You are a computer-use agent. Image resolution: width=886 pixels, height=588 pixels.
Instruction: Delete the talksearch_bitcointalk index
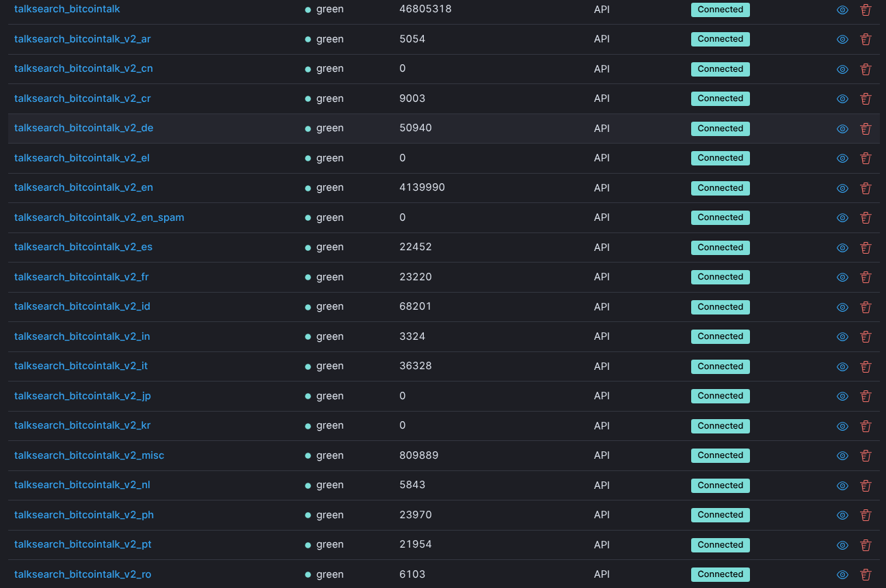(865, 10)
